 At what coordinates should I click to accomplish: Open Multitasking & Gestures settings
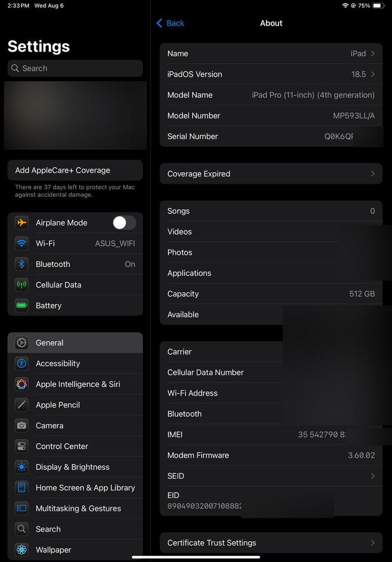75,508
